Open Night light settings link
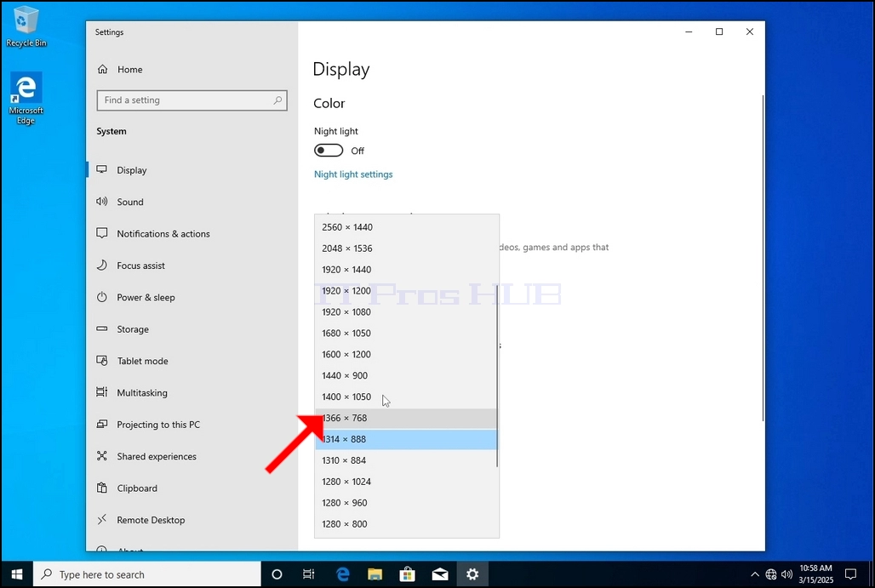The image size is (875, 588). click(353, 174)
